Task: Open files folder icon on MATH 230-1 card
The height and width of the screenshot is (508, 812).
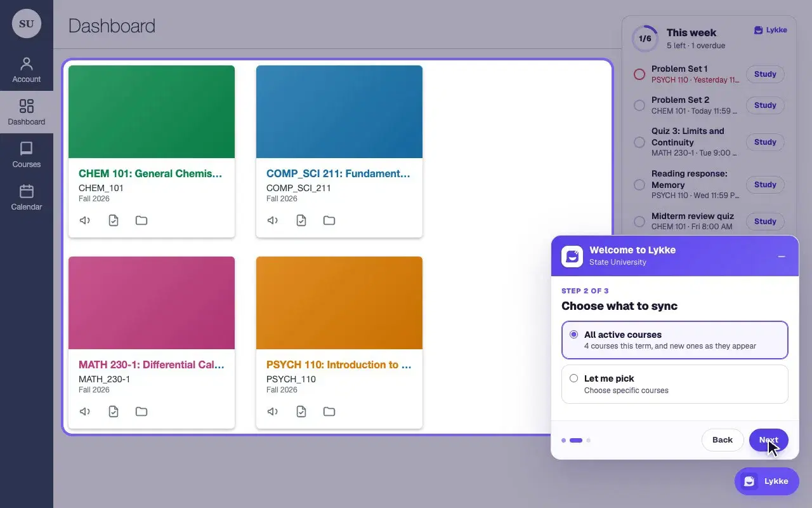Action: [x=141, y=411]
